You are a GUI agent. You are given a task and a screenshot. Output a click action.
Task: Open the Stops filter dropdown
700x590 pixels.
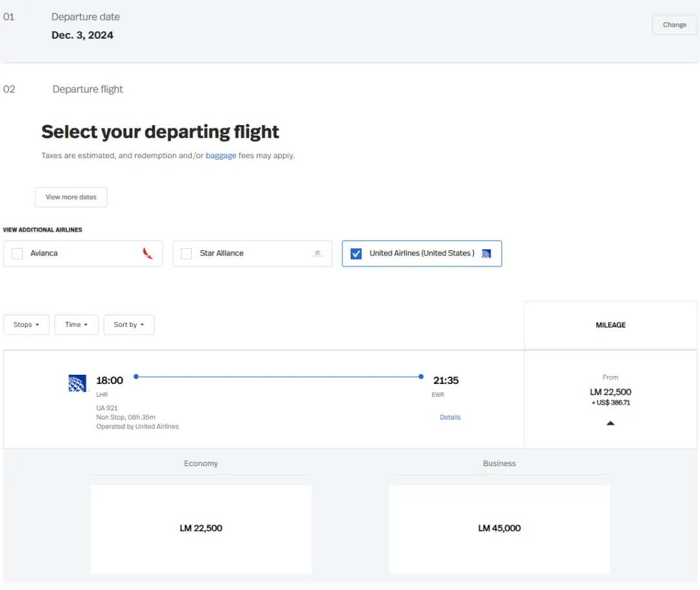(x=27, y=325)
